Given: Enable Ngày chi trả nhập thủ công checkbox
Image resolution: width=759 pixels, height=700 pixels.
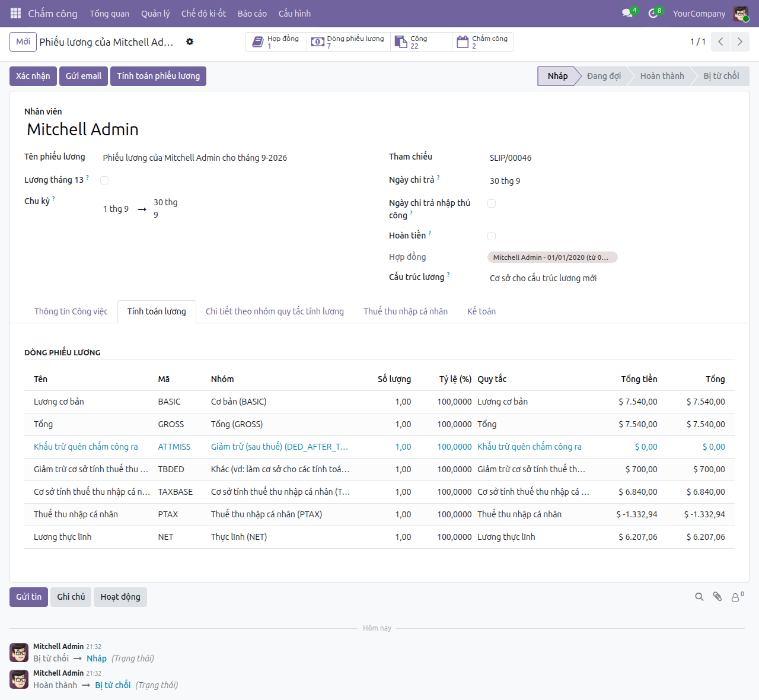Looking at the screenshot, I should [x=492, y=203].
